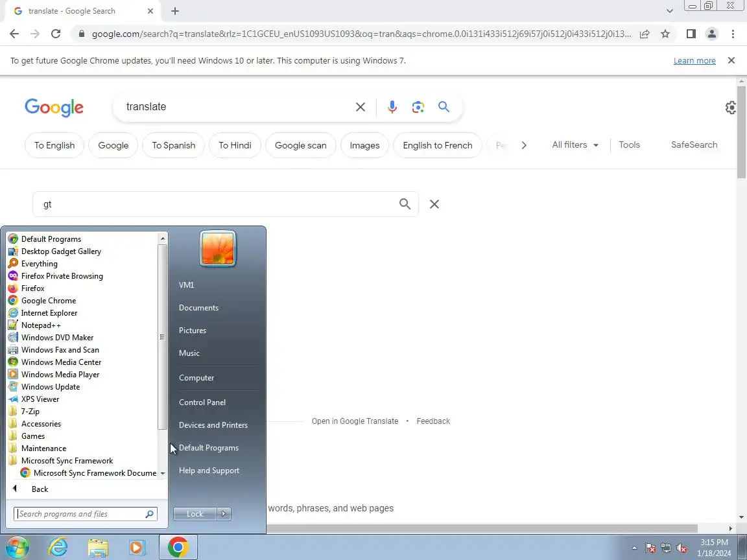The height and width of the screenshot is (560, 747).
Task: Open SafeSearch settings
Action: tap(694, 145)
